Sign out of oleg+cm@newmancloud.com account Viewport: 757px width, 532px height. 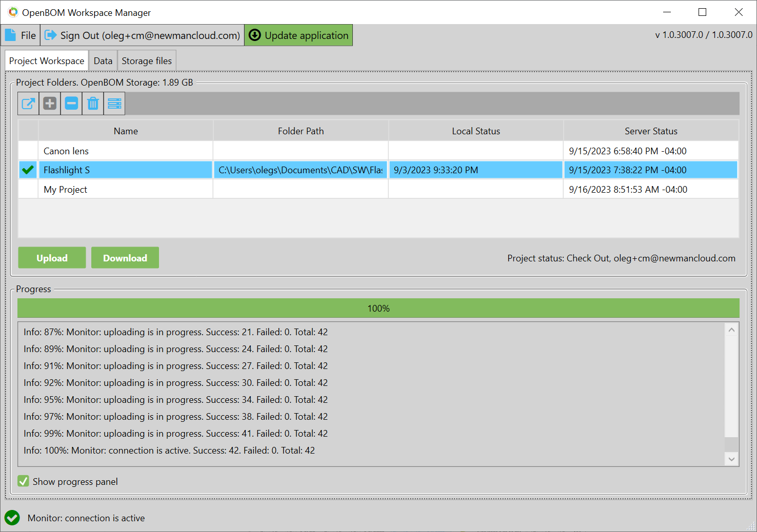pyautogui.click(x=143, y=35)
